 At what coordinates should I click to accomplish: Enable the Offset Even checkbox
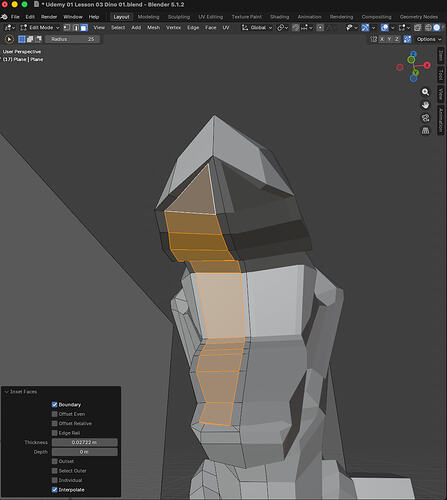pyautogui.click(x=55, y=414)
